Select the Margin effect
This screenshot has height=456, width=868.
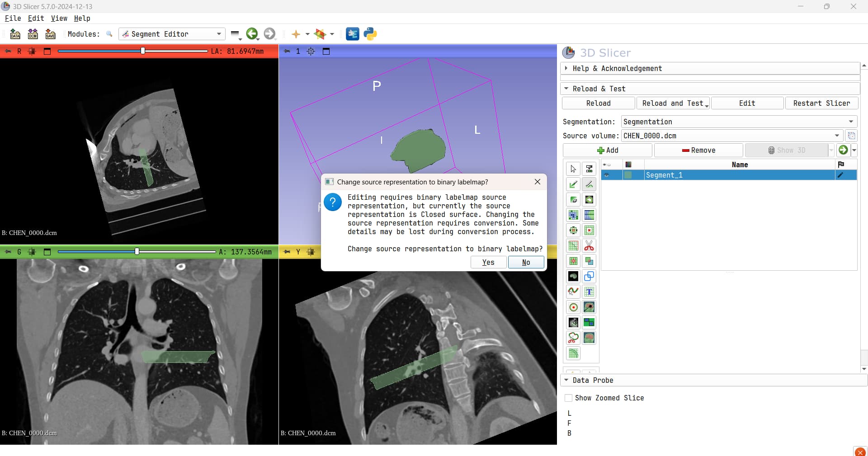click(573, 230)
